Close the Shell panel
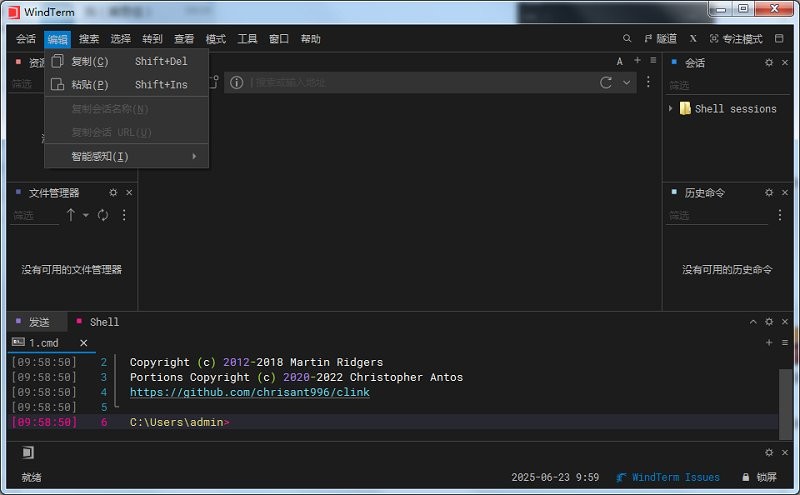This screenshot has height=495, width=800. (x=785, y=322)
